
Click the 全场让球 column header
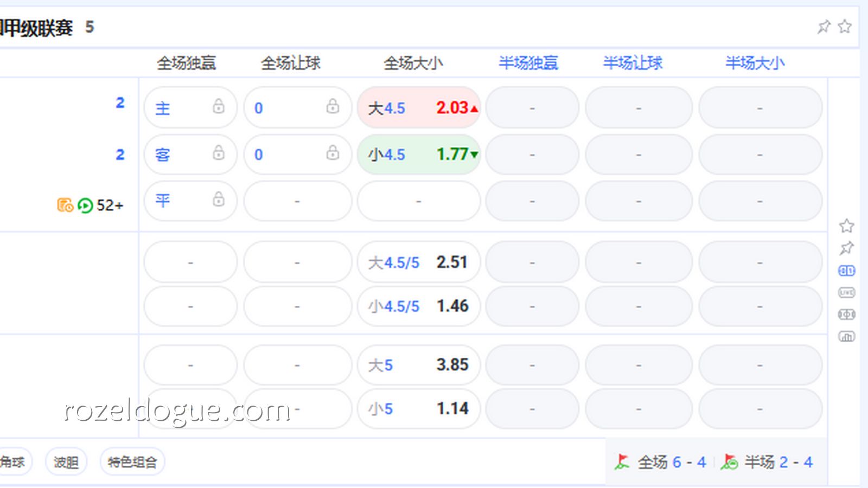pyautogui.click(x=291, y=63)
